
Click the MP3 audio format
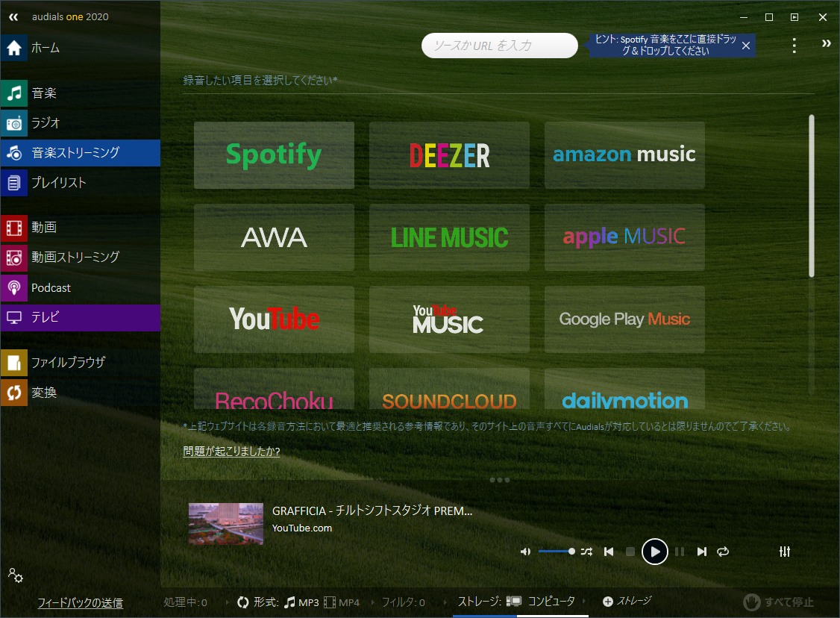[x=301, y=602]
